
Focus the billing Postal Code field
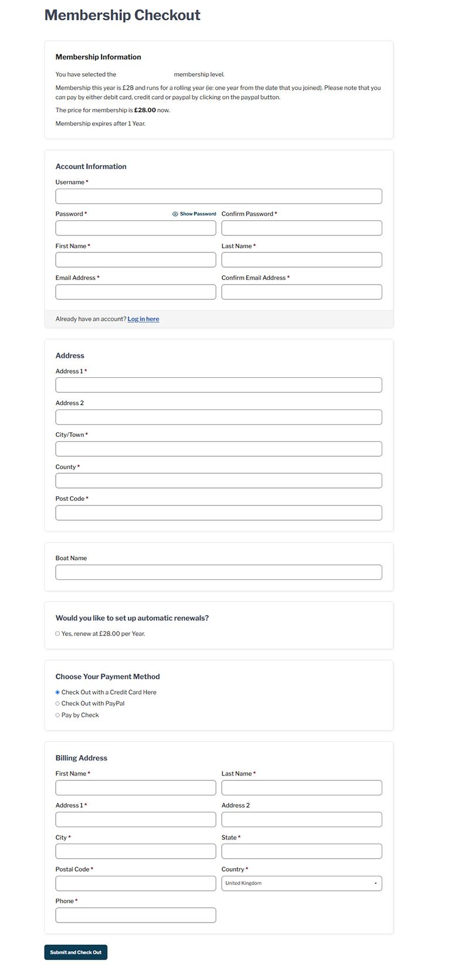coord(135,883)
